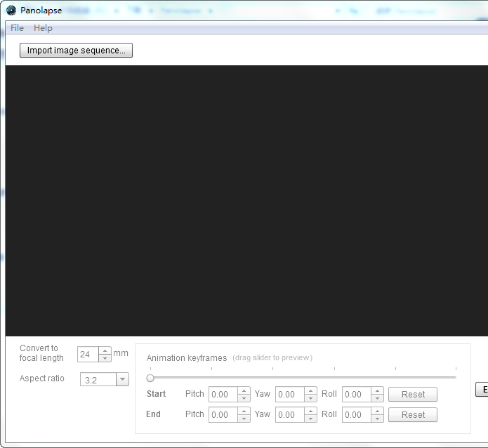Click the End Pitch input field

click(x=223, y=415)
